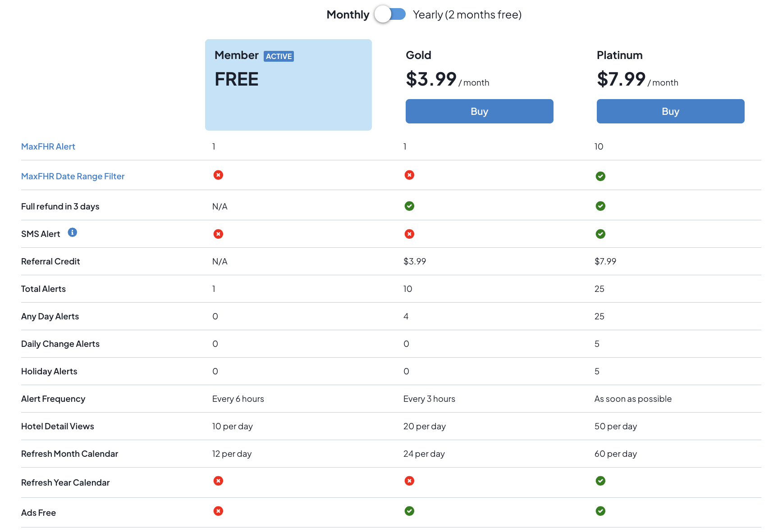The image size is (778, 532).
Task: Click green check for Ads Free Gold
Action: [x=409, y=511]
